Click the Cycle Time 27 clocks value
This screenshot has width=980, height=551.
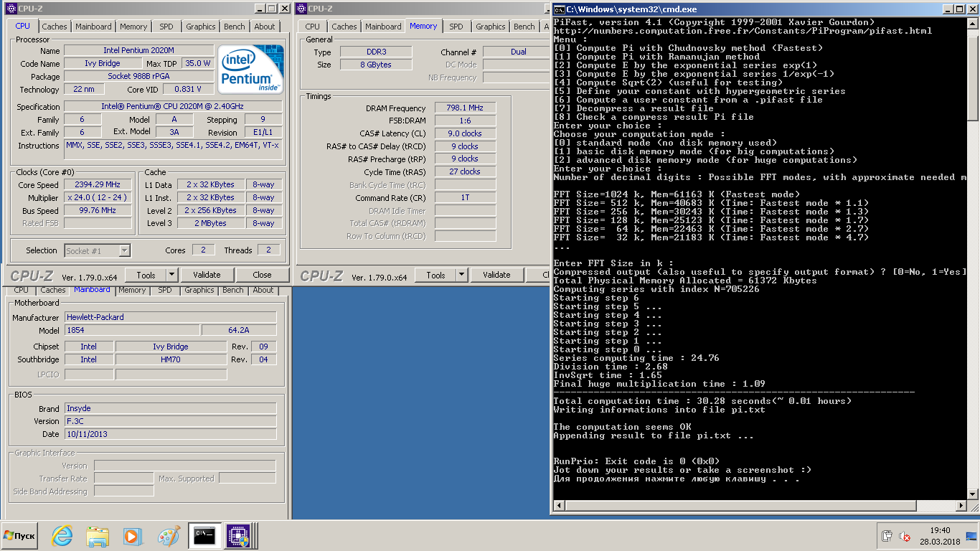pyautogui.click(x=465, y=172)
